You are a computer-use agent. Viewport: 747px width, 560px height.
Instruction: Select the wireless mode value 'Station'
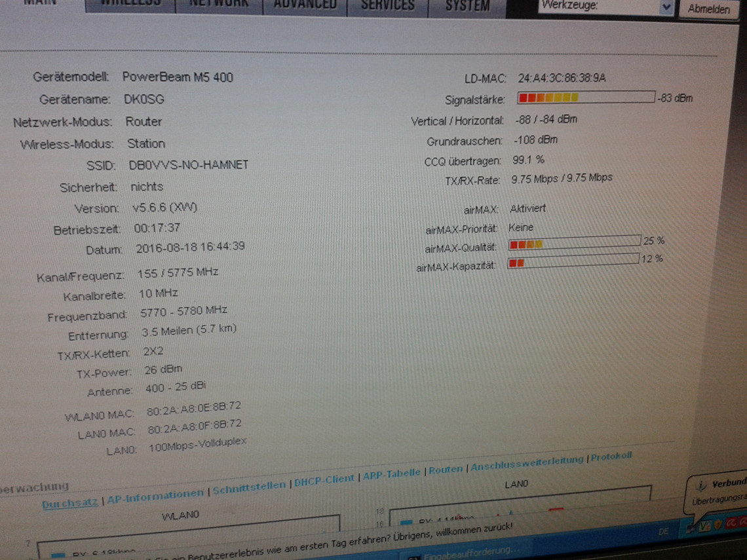point(146,143)
